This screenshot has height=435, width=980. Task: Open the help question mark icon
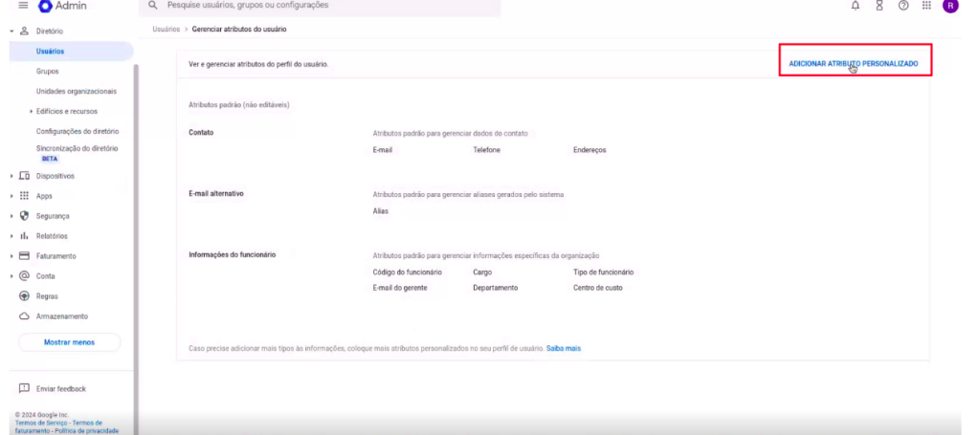(902, 6)
